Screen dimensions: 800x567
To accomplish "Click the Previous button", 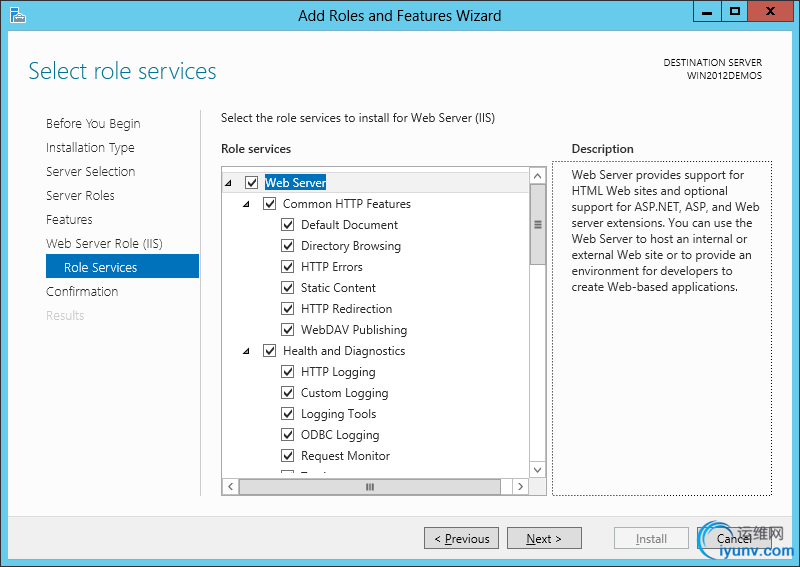I will 461,538.
